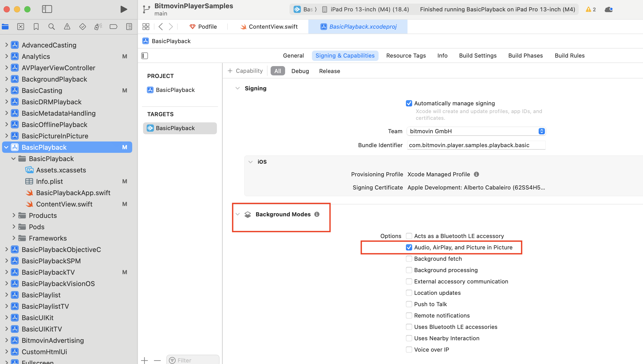
Task: Click the Run play button
Action: [x=124, y=9]
